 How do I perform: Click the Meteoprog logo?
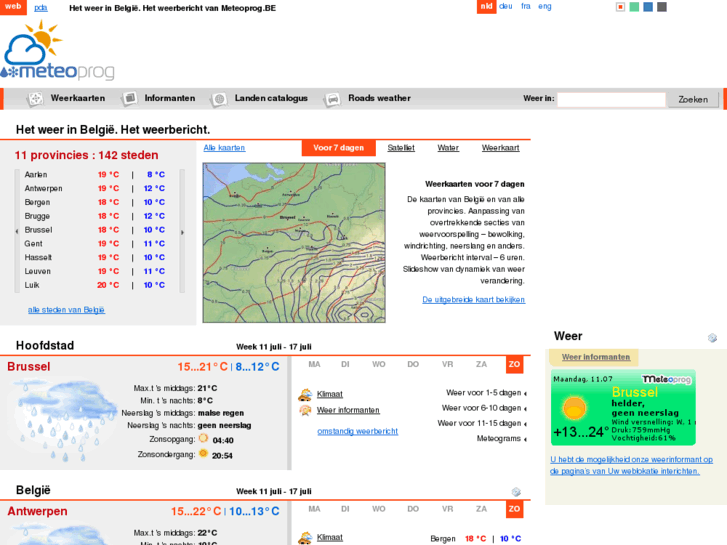pos(57,52)
